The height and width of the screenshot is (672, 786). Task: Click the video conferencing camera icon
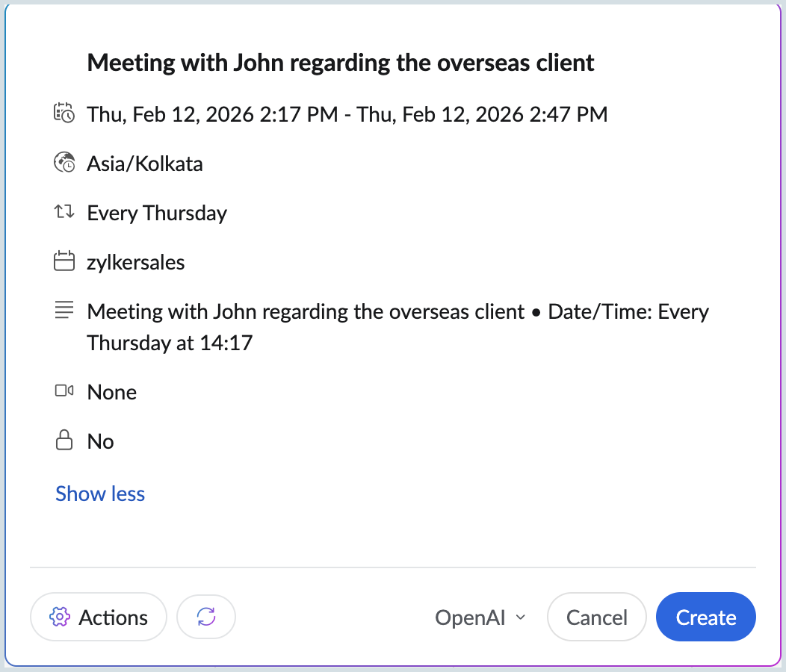click(x=65, y=391)
